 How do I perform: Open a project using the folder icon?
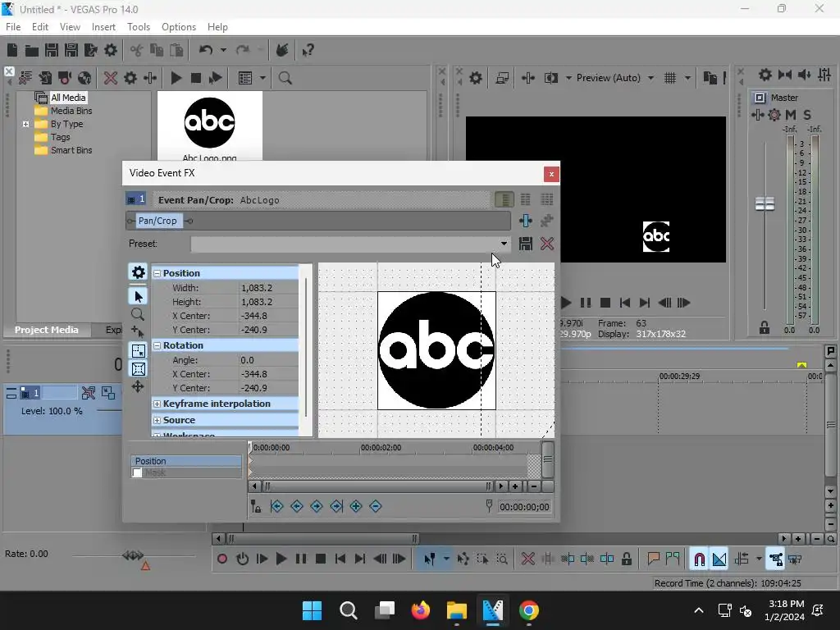pyautogui.click(x=32, y=50)
